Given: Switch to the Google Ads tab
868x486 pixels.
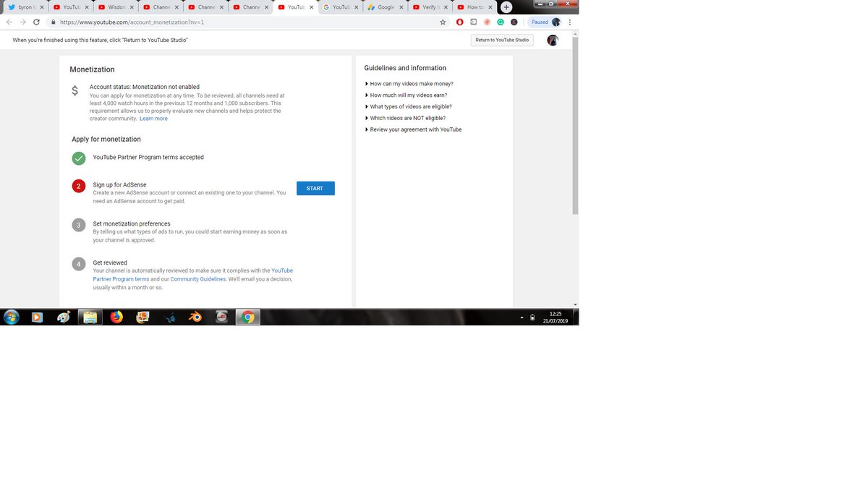Looking at the screenshot, I should 384,7.
